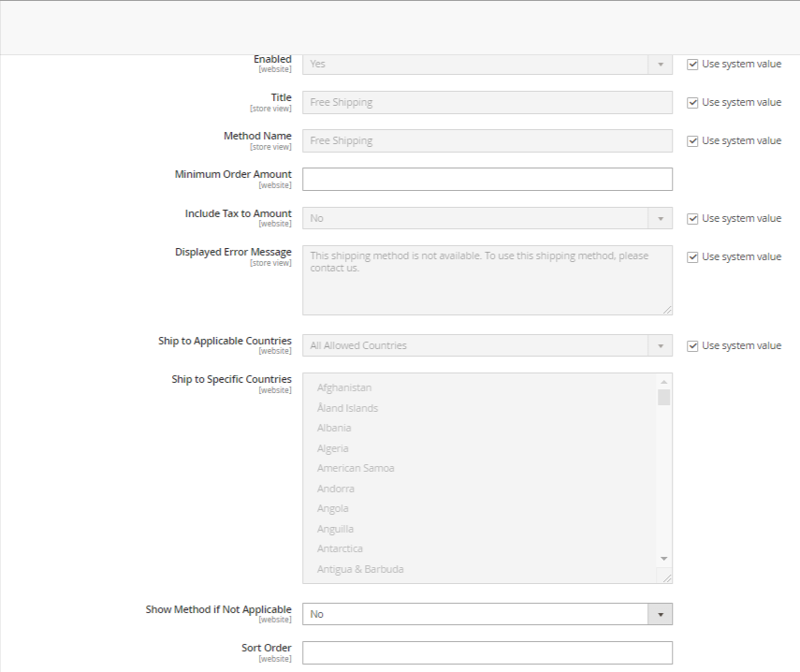The image size is (800, 672).
Task: Select Albania in Ship to Specific Countries
Action: 334,428
